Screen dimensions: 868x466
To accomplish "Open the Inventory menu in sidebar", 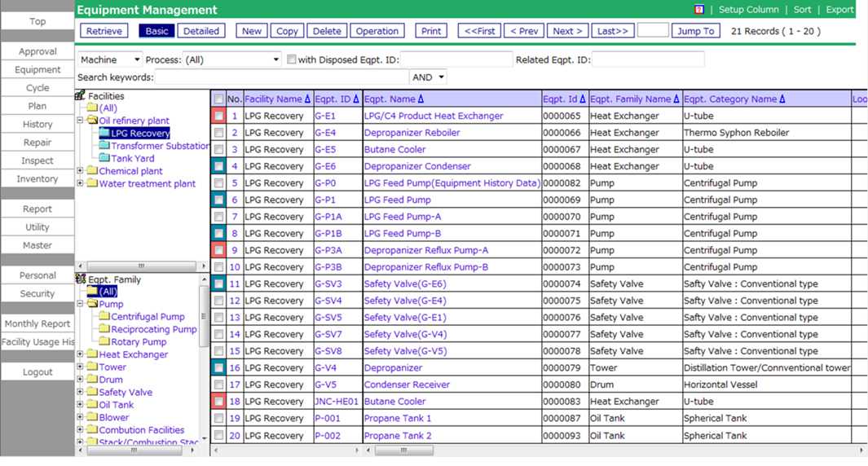I will click(x=37, y=179).
